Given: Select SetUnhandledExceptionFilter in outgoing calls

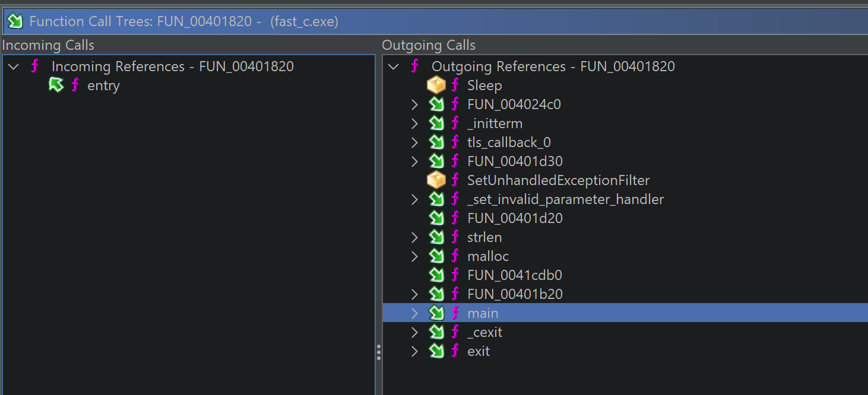Looking at the screenshot, I should [x=558, y=181].
